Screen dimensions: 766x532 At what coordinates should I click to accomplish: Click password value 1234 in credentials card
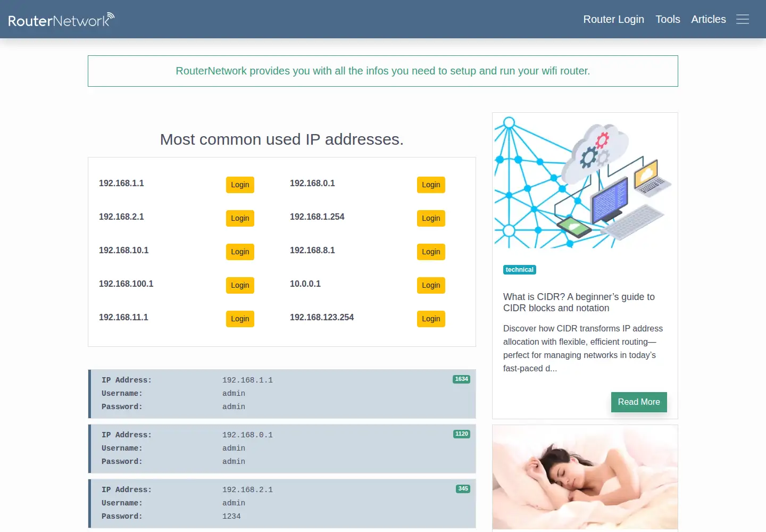231,516
